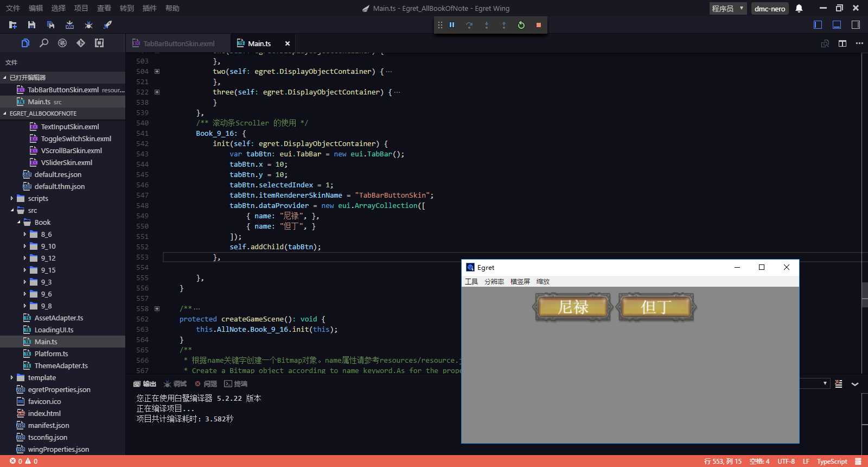This screenshot has width=868, height=467.
Task: Open the 帮助 menu
Action: [x=172, y=8]
